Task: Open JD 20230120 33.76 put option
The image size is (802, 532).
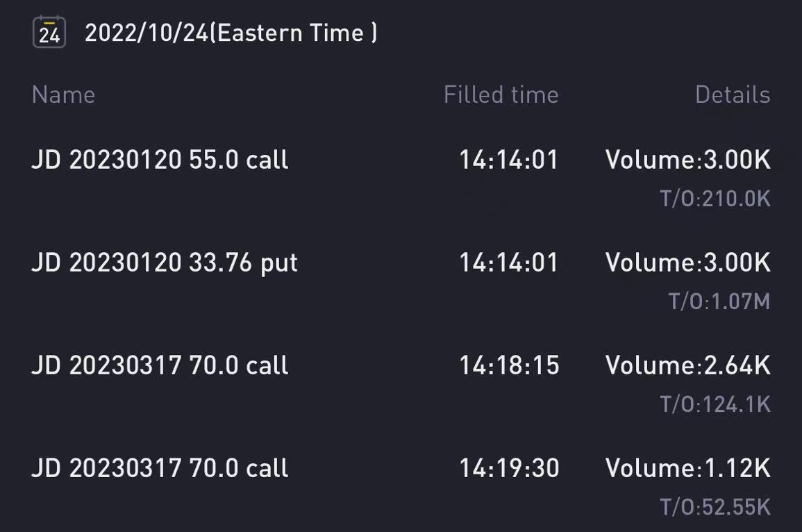Action: [x=165, y=263]
